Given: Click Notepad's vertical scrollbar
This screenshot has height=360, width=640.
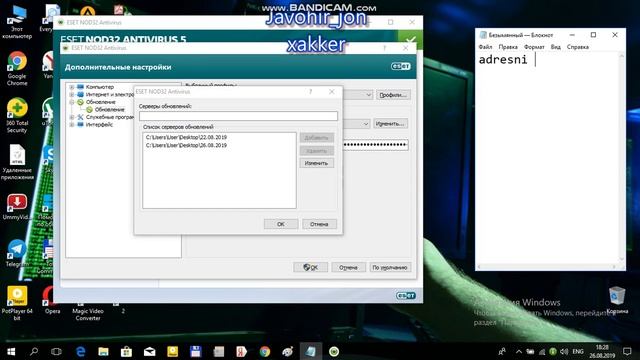Looking at the screenshot, I should click(x=622, y=158).
